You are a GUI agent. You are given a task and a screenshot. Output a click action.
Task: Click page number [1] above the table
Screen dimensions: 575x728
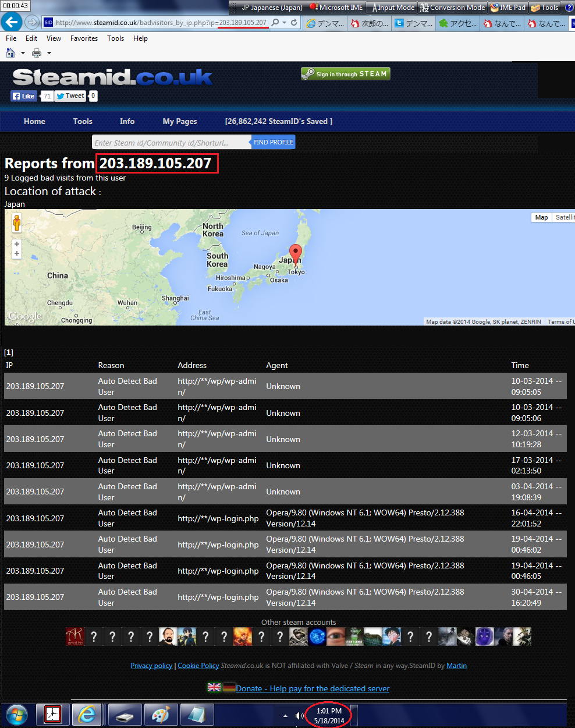click(x=9, y=352)
